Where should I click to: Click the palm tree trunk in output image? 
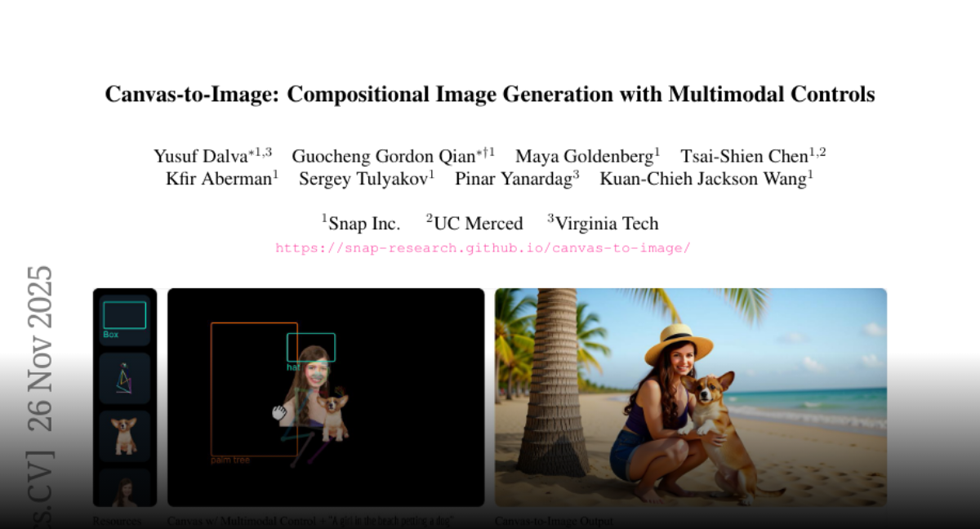pyautogui.click(x=553, y=384)
